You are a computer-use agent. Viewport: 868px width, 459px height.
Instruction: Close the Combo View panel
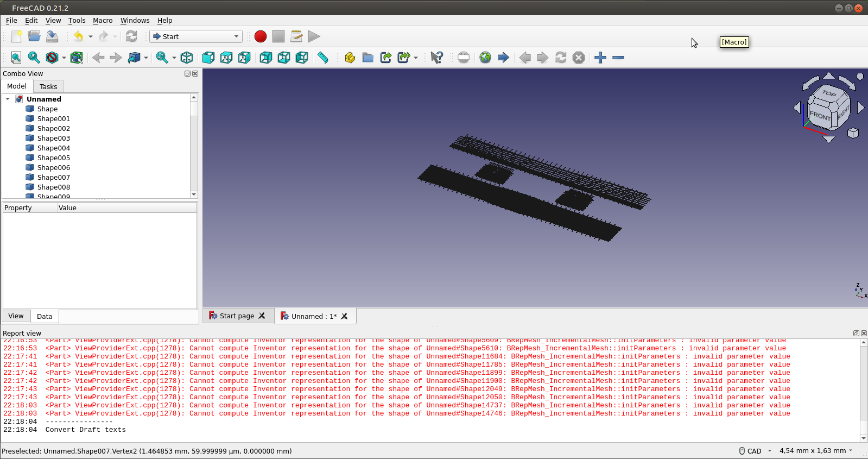click(195, 74)
